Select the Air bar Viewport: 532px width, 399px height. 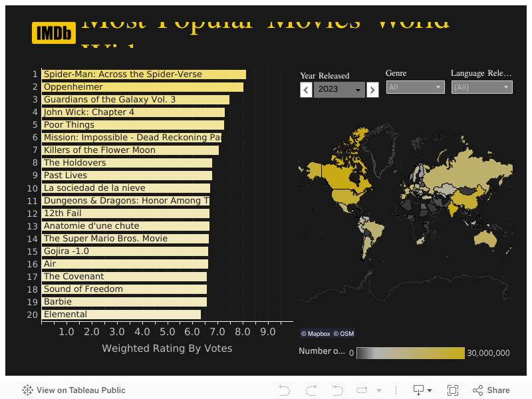(125, 264)
